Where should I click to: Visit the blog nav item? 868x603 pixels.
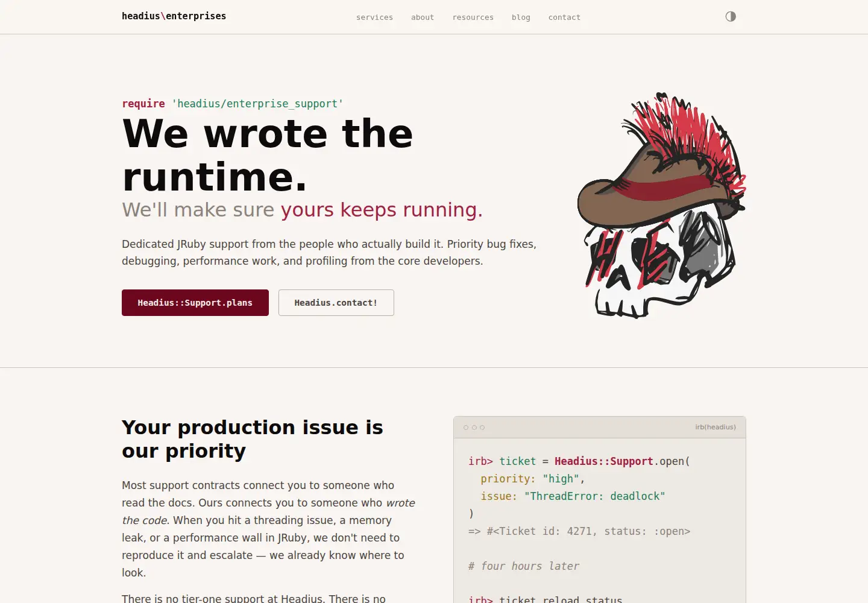tap(521, 17)
